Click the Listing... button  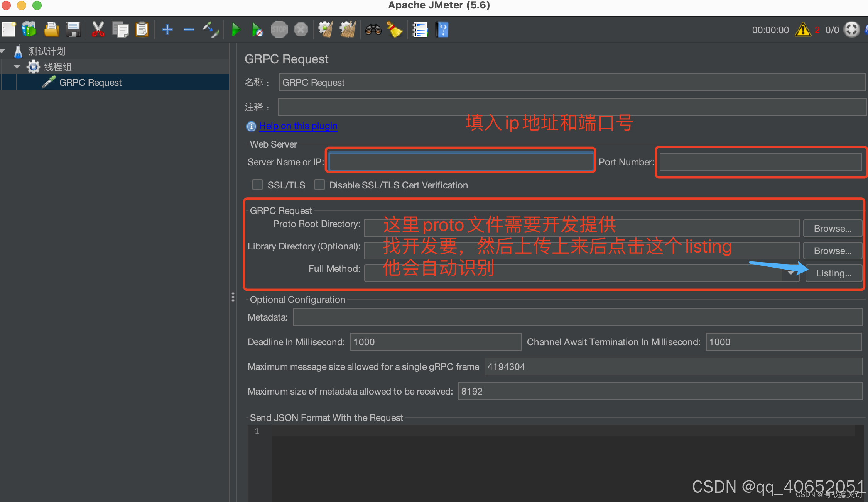click(x=833, y=273)
